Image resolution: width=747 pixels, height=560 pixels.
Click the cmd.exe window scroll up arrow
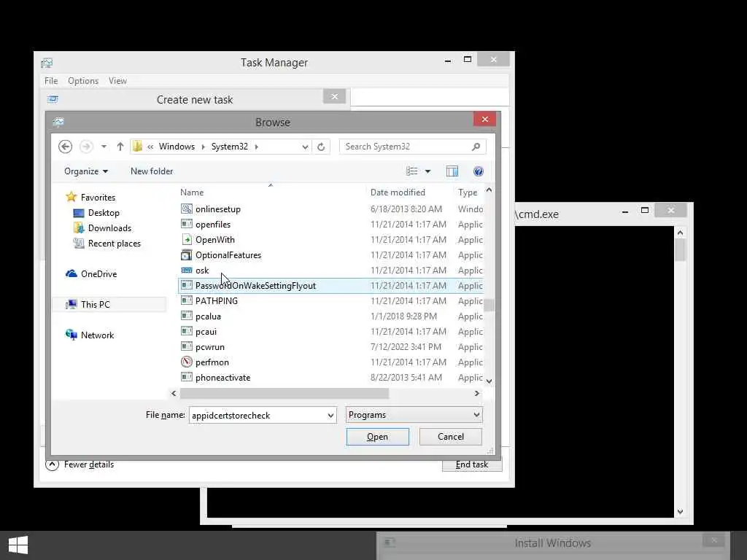680,233
